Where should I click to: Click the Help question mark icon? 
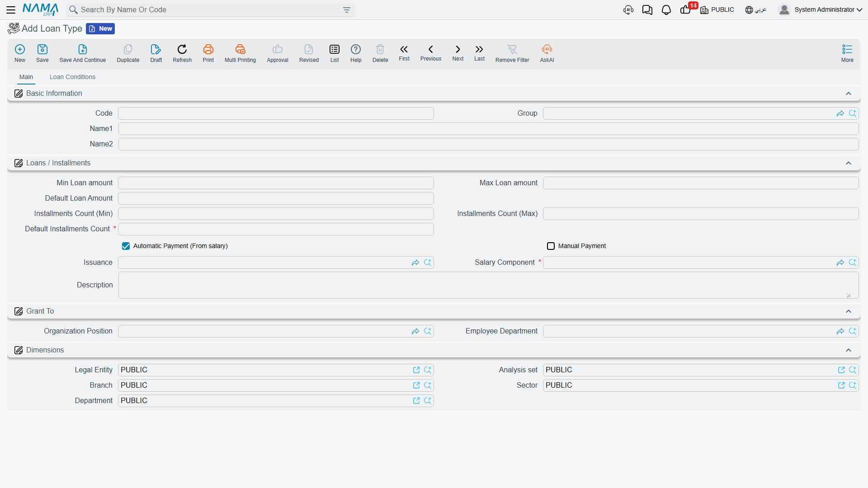click(356, 49)
